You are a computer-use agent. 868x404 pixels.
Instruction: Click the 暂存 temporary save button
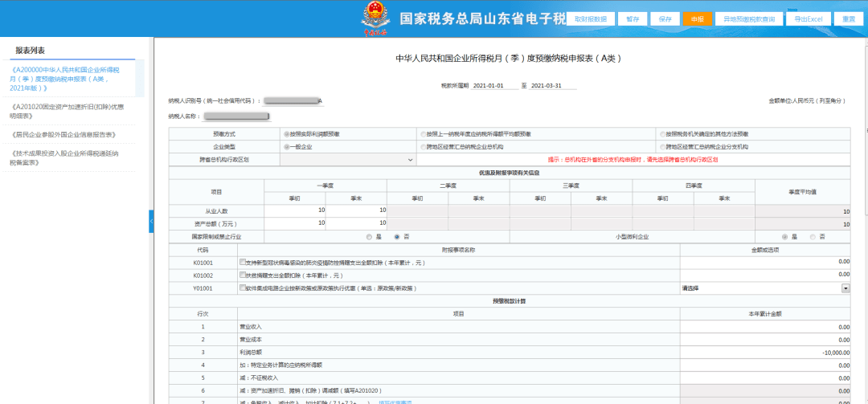click(633, 18)
